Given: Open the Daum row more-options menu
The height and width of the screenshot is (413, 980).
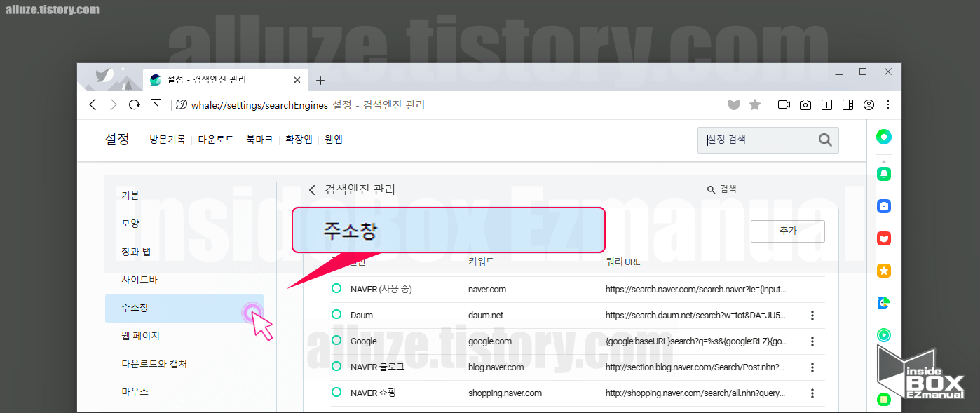Looking at the screenshot, I should click(812, 316).
